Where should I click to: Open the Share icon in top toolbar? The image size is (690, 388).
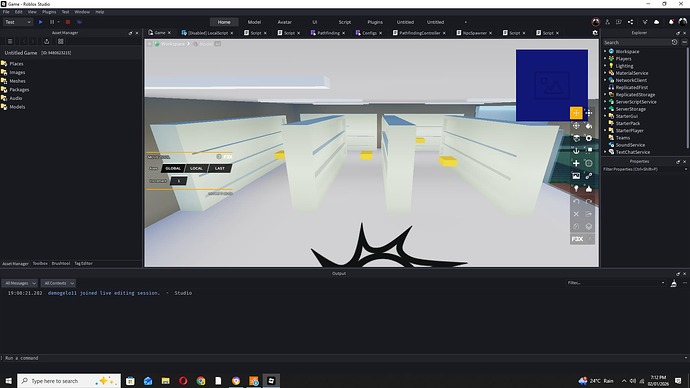631,22
